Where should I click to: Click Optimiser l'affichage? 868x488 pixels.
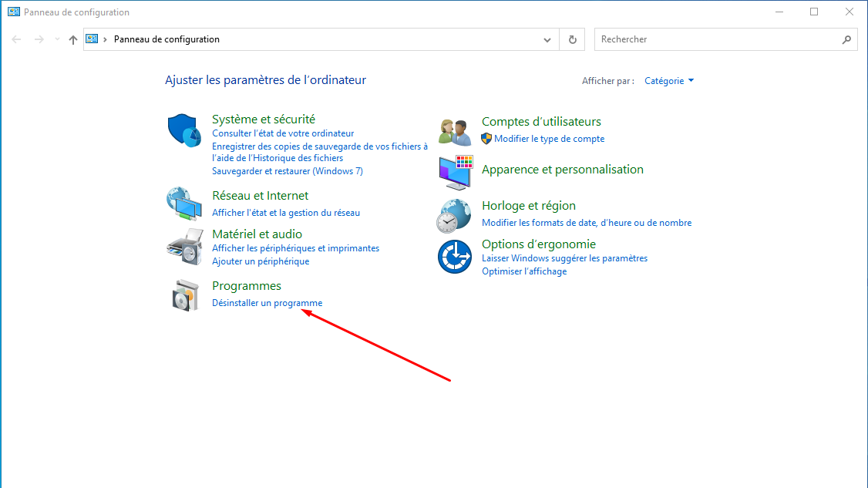click(x=524, y=271)
